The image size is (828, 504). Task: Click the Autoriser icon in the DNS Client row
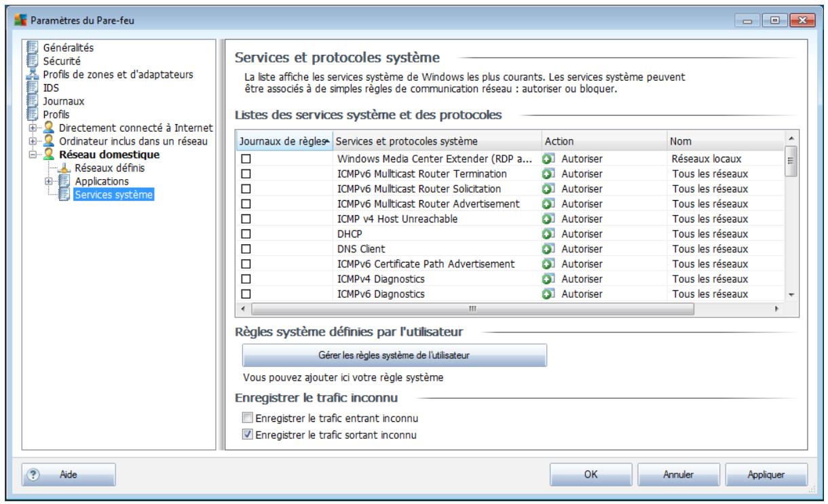(x=548, y=248)
